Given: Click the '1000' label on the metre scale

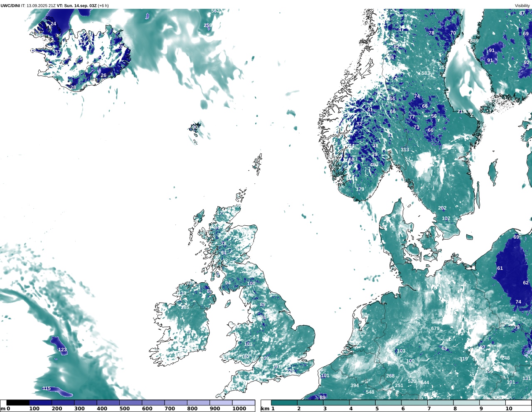Looking at the screenshot, I should [x=239, y=409].
